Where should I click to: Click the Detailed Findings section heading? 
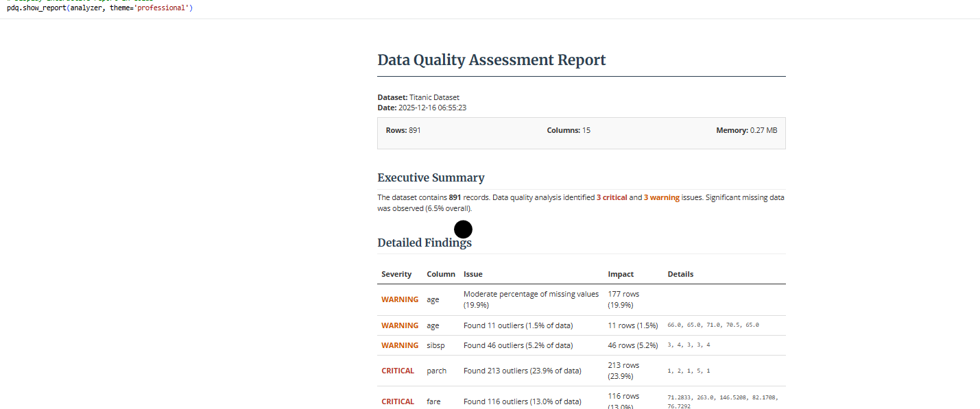(x=425, y=242)
